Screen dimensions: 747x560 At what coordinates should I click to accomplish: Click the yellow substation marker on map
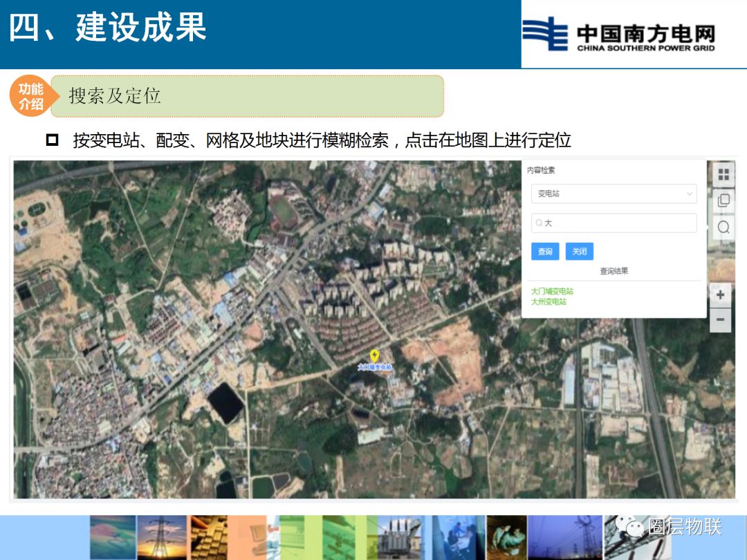coord(374,355)
